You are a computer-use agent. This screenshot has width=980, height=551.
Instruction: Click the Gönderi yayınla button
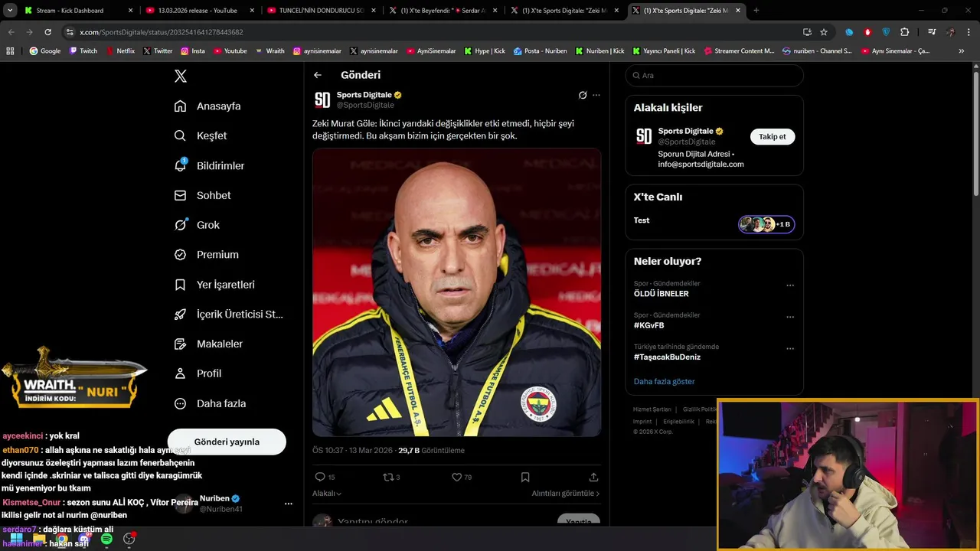227,442
